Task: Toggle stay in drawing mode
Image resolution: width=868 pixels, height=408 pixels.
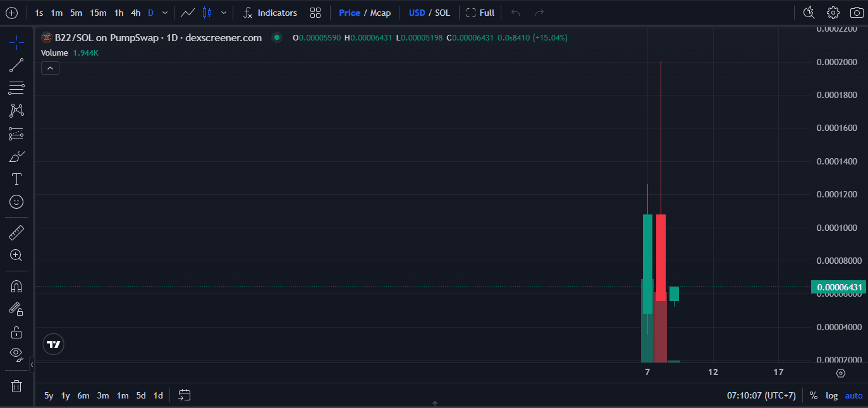Action: tap(16, 309)
